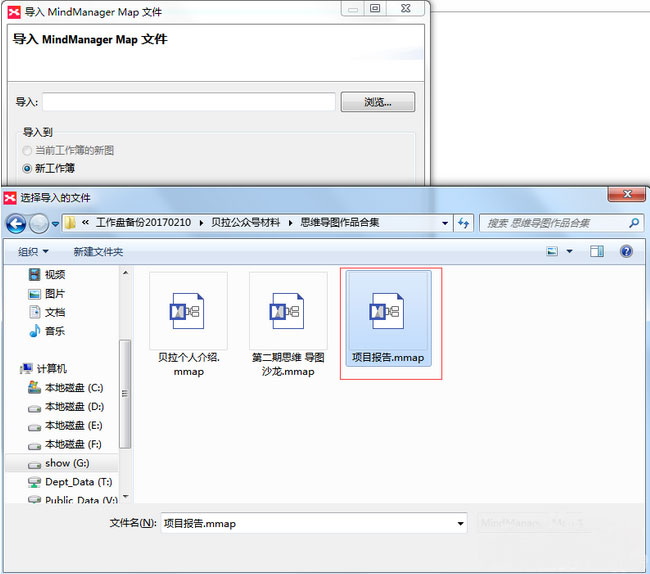Click the search magnifier icon in search box
The image size is (650, 574).
click(x=633, y=223)
